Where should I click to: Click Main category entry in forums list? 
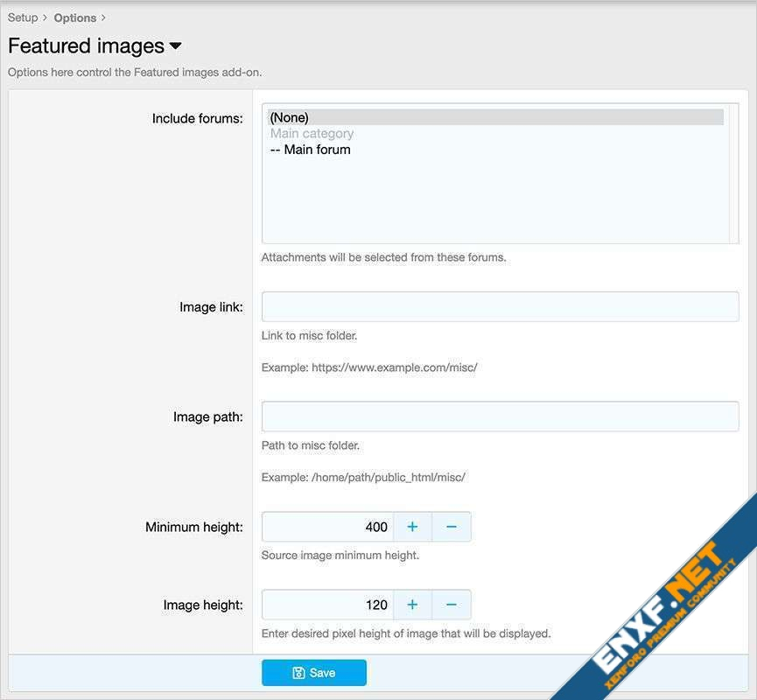point(312,134)
